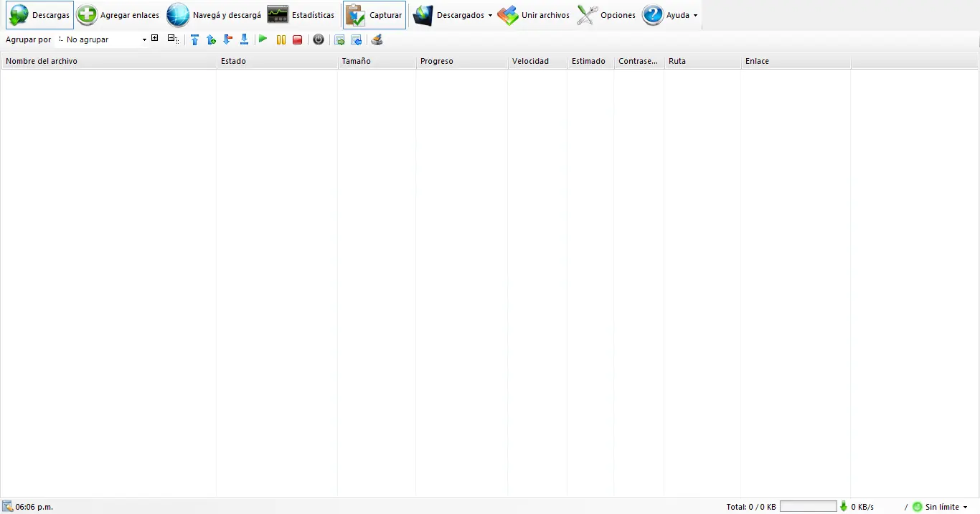Viewport: 980px width, 514px height.
Task: Click the shutdown power icon
Action: pos(319,40)
